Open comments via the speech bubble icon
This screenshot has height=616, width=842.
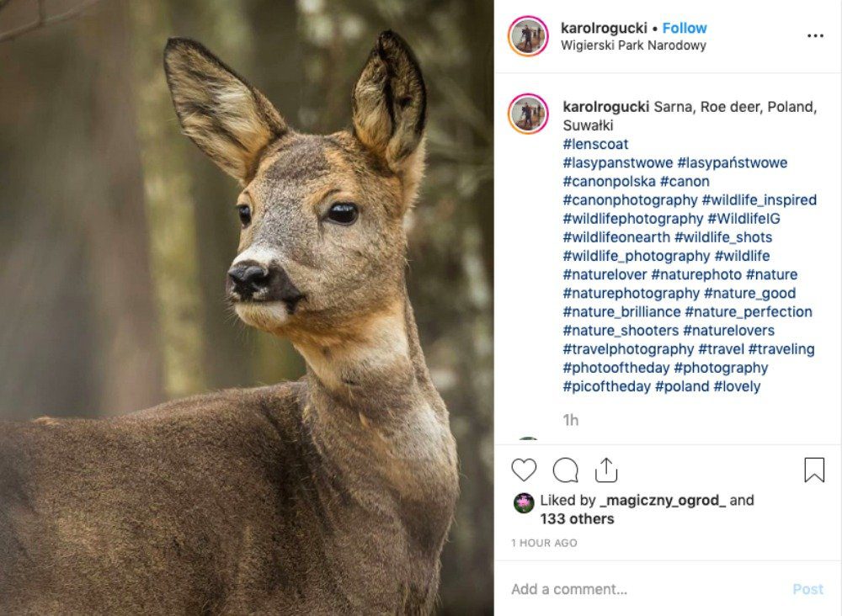pos(566,470)
